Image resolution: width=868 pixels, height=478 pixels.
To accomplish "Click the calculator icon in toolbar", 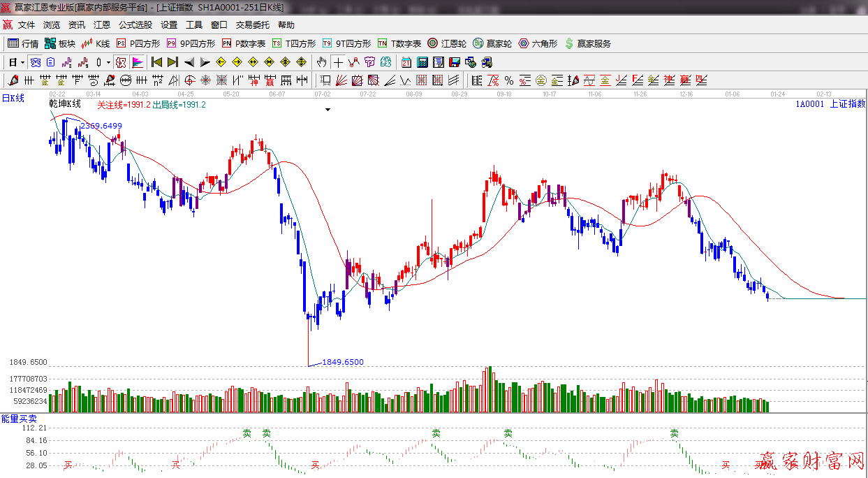I will click(x=422, y=62).
